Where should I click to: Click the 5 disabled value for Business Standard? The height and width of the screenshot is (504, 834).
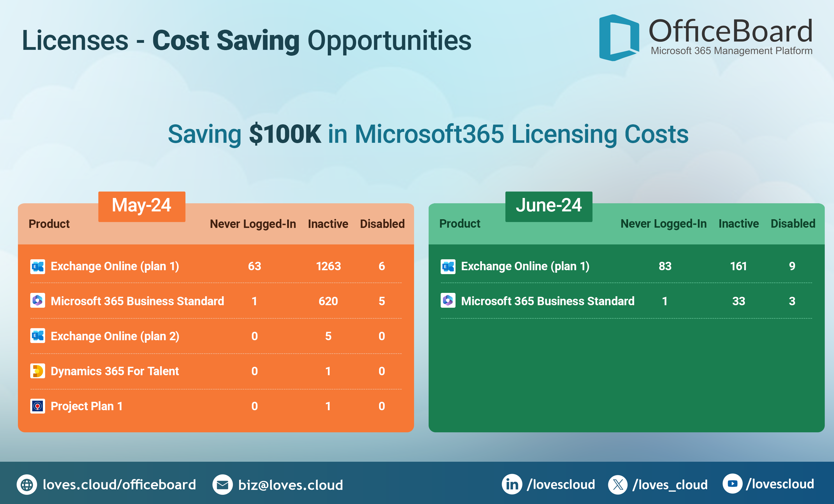pyautogui.click(x=382, y=301)
